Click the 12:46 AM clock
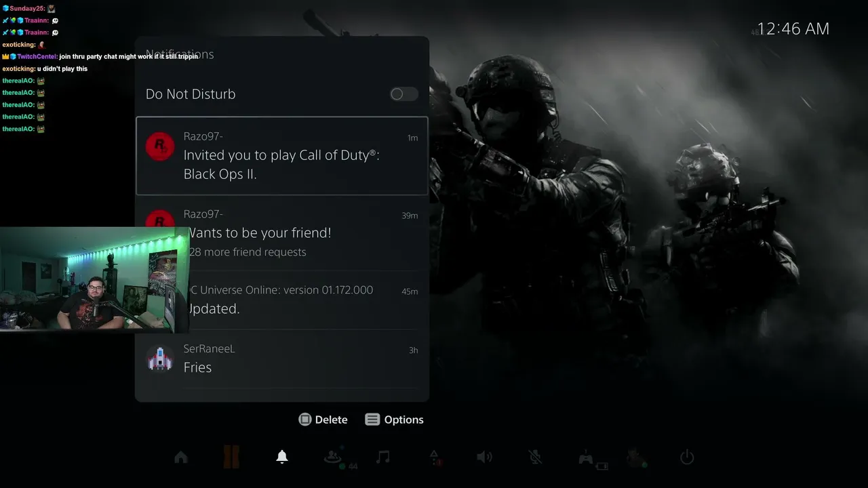Viewport: 868px width, 488px height. (793, 28)
